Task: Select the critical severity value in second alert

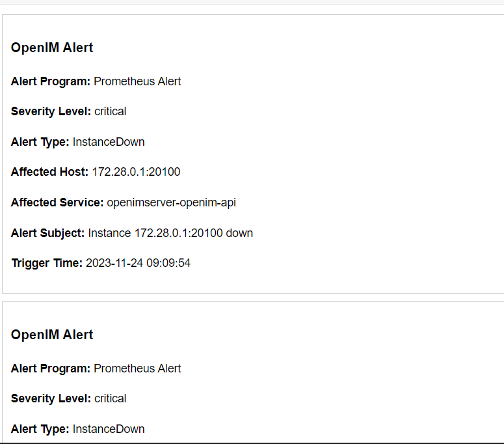Action: click(x=110, y=398)
